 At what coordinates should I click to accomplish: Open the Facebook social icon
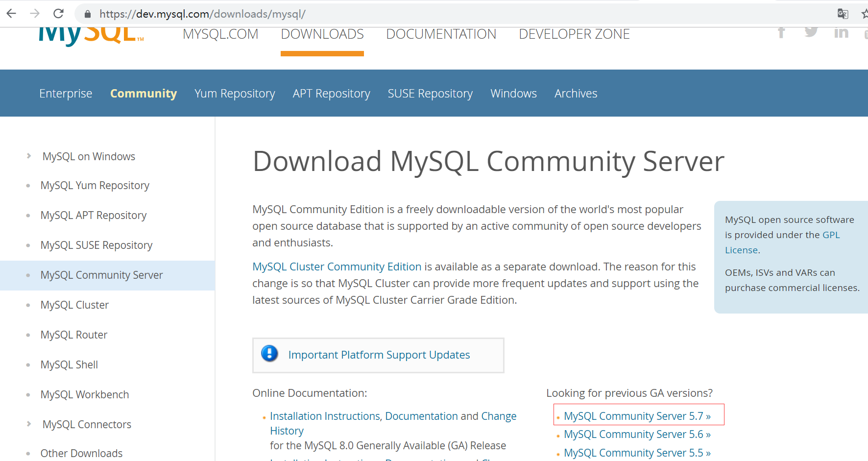click(x=781, y=32)
